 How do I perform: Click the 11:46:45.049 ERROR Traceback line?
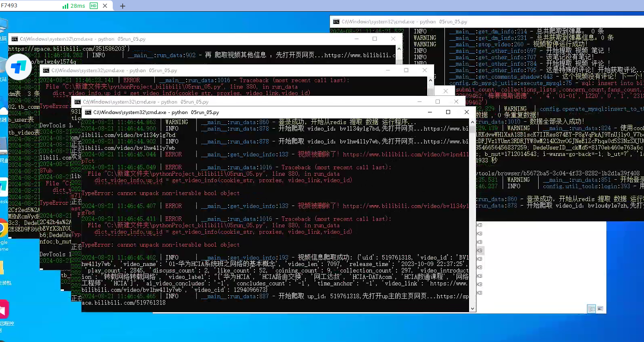coord(236,167)
